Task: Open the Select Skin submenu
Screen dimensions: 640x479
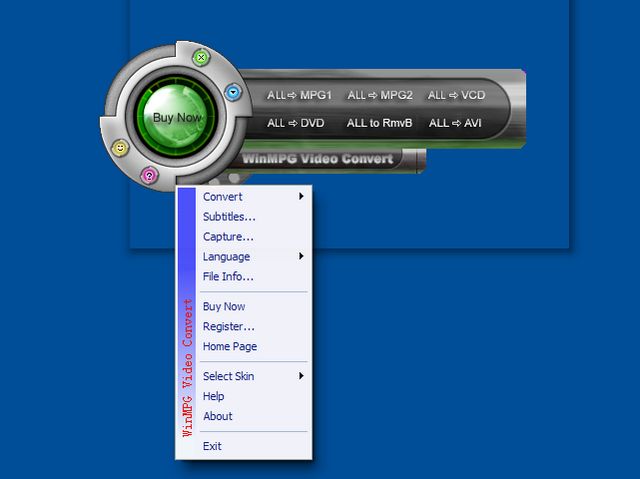Action: coord(253,376)
